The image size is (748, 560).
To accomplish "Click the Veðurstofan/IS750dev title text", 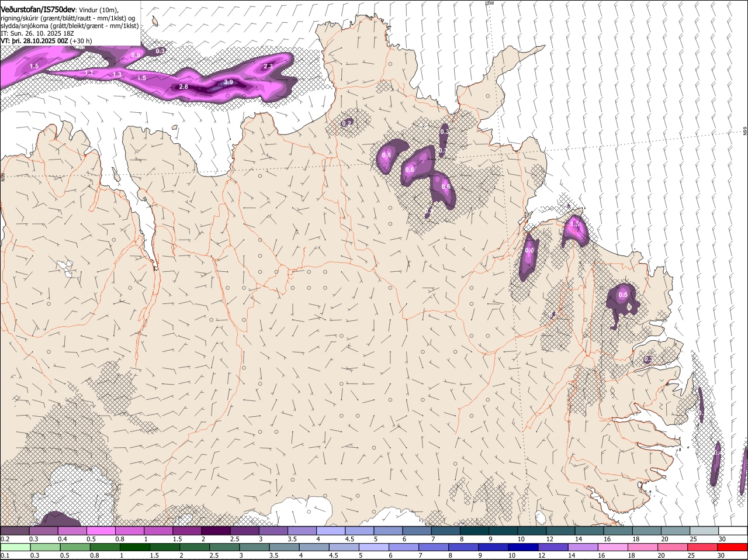I will [x=38, y=9].
